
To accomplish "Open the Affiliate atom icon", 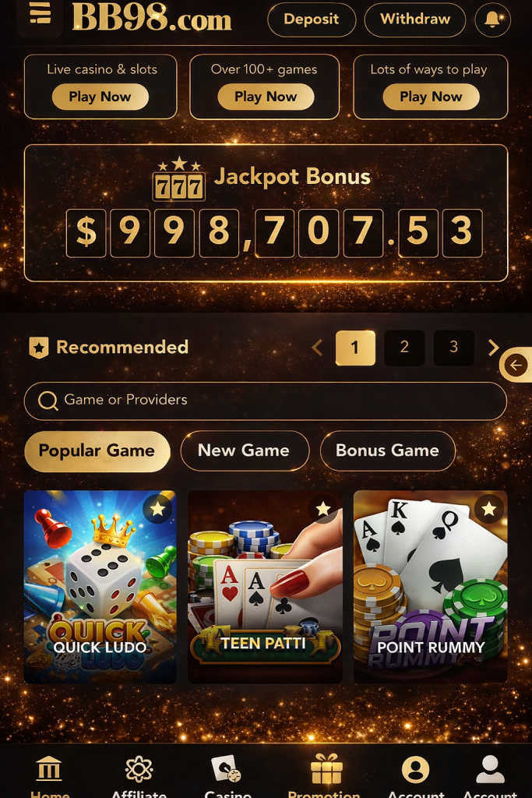I will pyautogui.click(x=139, y=768).
